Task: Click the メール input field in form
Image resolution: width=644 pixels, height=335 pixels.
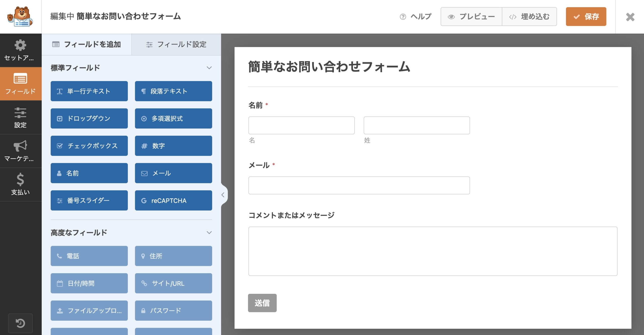Action: tap(359, 185)
